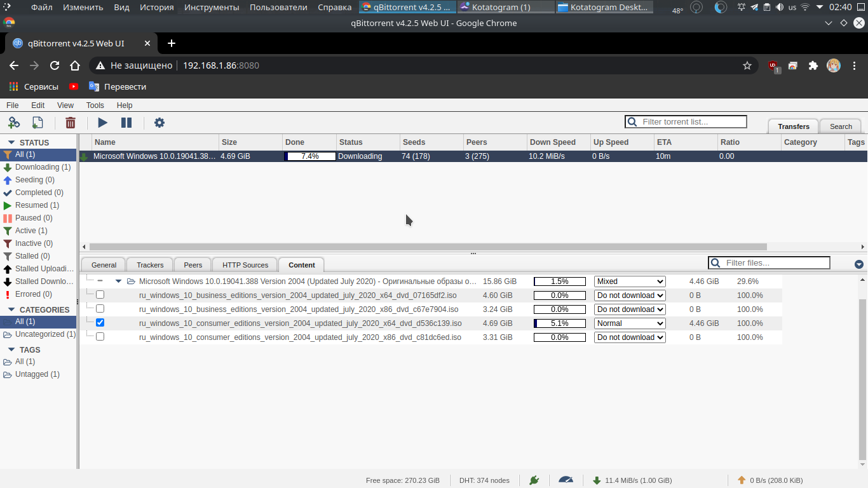Focus the Filter files search field
This screenshot has width=868, height=488.
770,263
